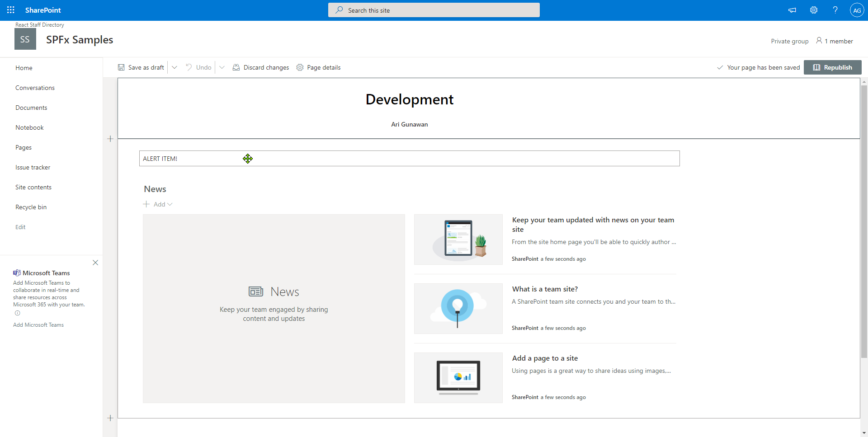
Task: Open SharePoint settings gear
Action: click(x=814, y=10)
